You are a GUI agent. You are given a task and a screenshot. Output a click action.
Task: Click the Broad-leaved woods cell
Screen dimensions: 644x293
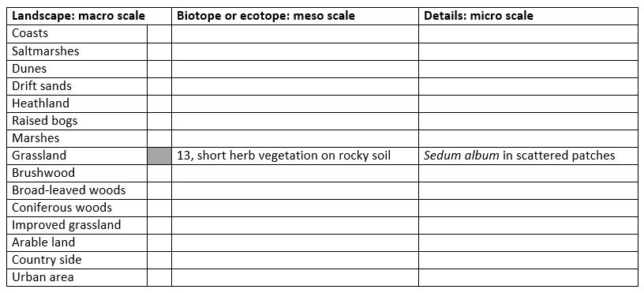click(77, 190)
